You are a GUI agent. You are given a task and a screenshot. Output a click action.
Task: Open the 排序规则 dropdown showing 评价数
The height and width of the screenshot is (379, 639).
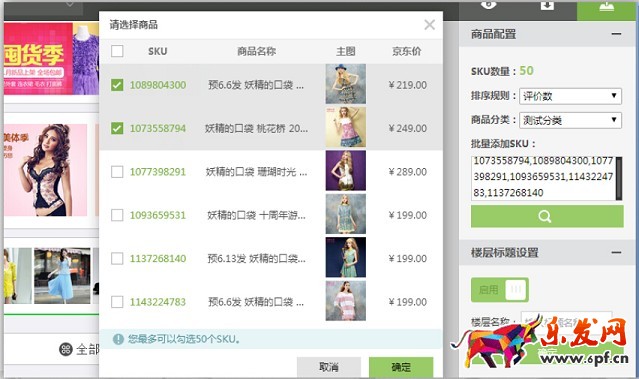pyautogui.click(x=570, y=96)
